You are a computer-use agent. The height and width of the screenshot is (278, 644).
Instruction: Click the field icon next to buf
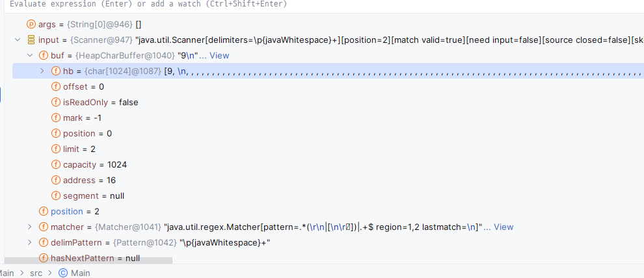pos(44,55)
